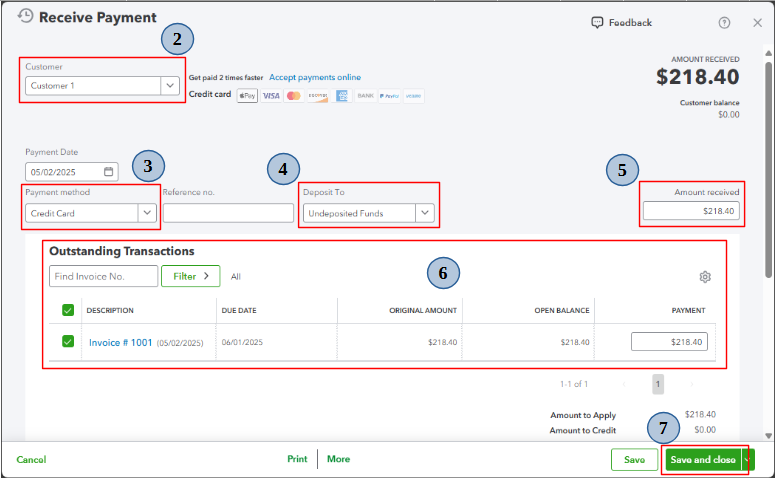Click the Payment method Credit Card field
Viewport: 775px width, 478px height.
[82, 213]
